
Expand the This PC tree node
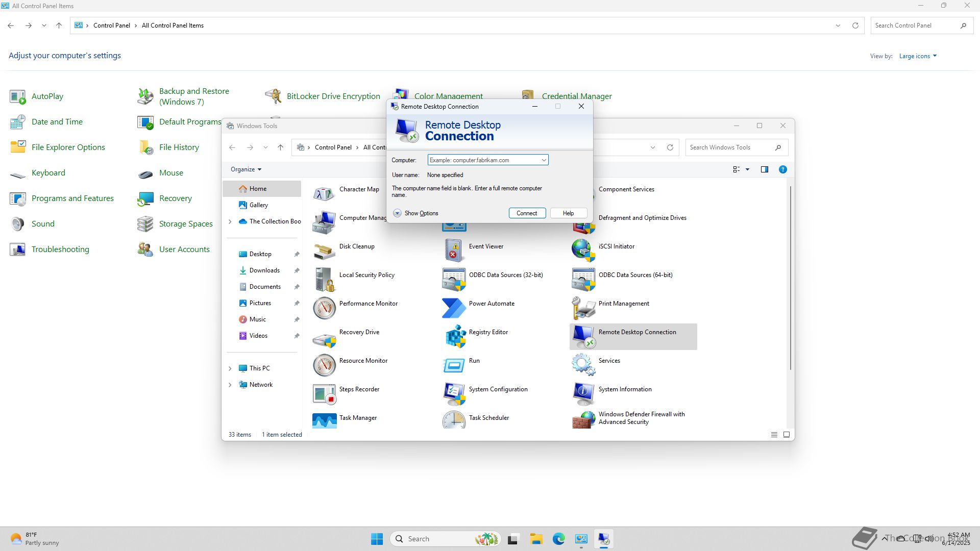pos(230,368)
